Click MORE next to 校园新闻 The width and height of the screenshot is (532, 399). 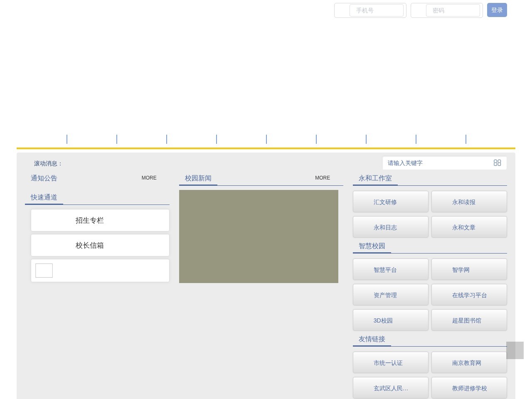[322, 178]
